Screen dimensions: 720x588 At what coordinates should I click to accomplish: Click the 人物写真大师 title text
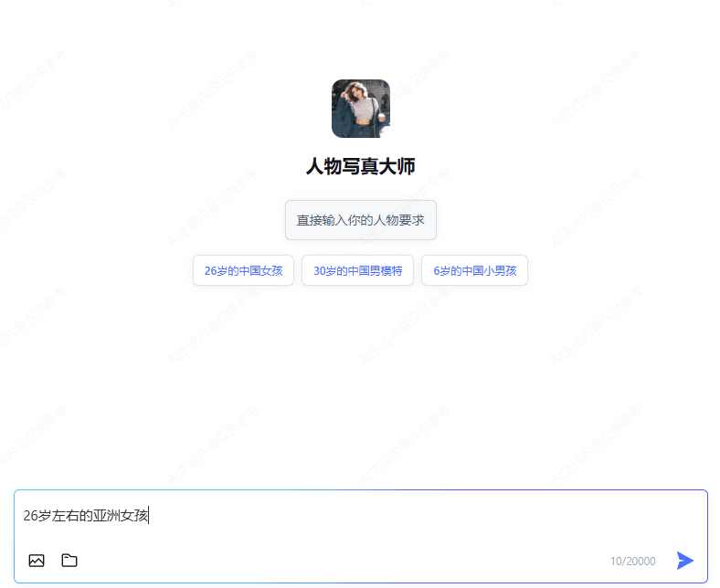click(x=360, y=166)
